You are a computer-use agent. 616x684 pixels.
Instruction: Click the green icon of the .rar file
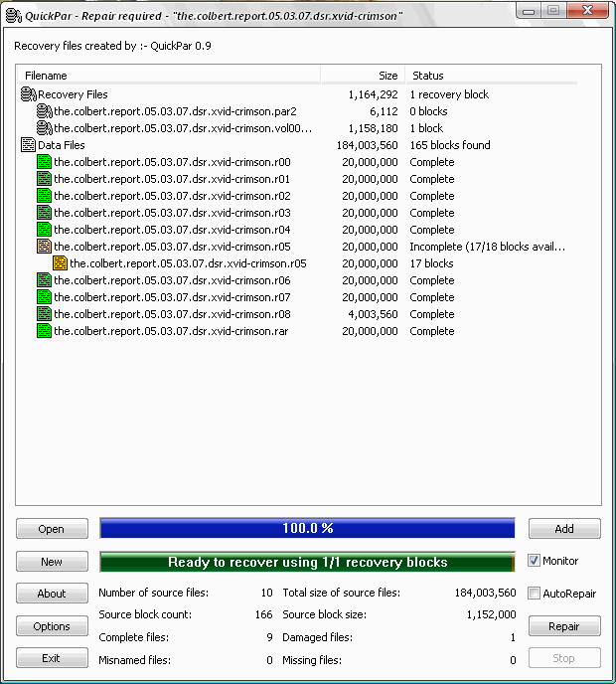[44, 331]
